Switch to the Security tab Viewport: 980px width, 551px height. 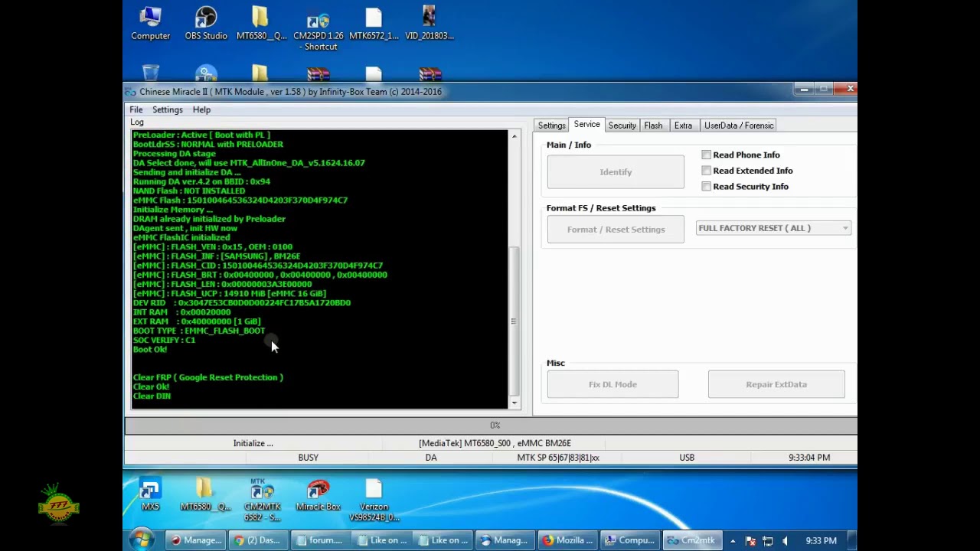[x=622, y=126]
